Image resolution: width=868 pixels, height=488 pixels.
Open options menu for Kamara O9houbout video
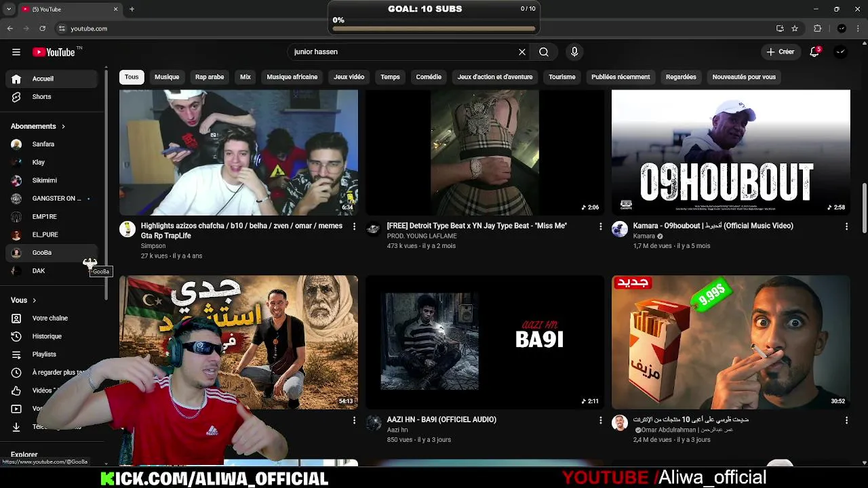click(846, 226)
